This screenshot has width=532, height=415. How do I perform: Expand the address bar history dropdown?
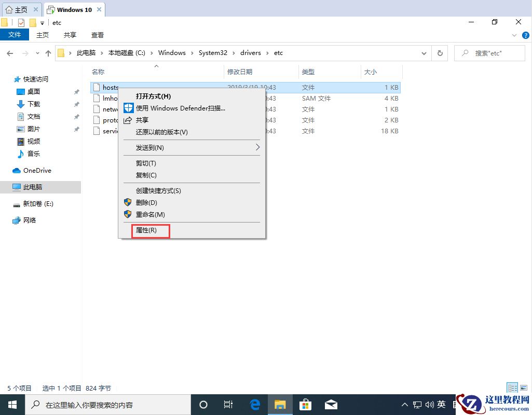[x=424, y=52]
